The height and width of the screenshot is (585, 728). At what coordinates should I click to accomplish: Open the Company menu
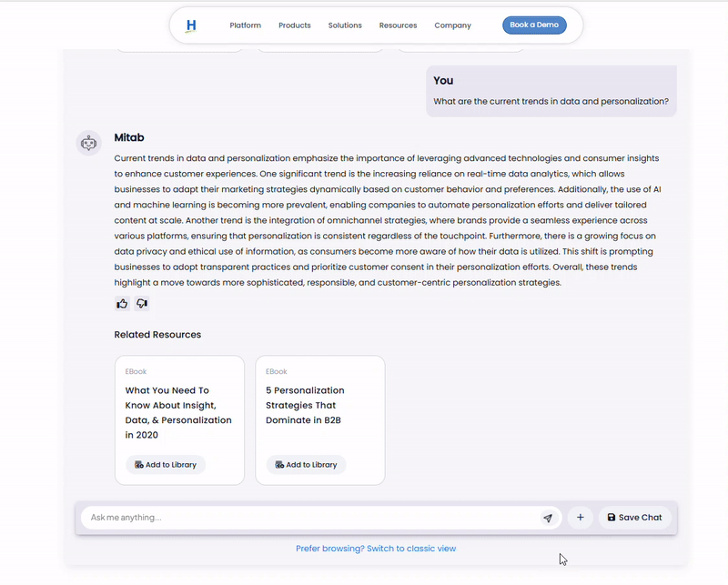click(x=452, y=25)
